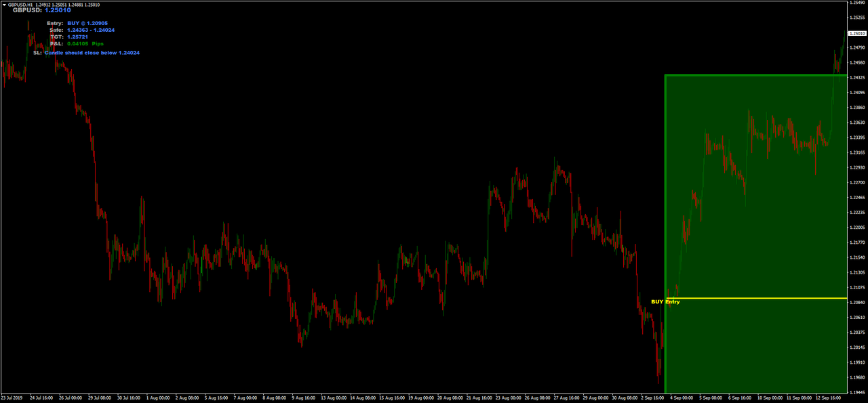Click the 1.25010 current price tag
The width and height of the screenshot is (868, 403).
pos(856,33)
